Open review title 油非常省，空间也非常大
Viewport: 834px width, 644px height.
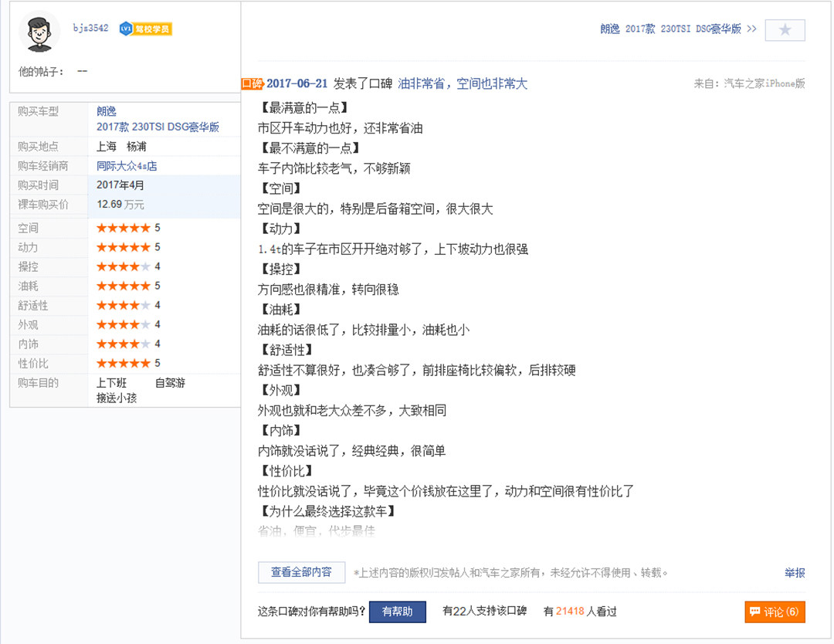(x=463, y=83)
